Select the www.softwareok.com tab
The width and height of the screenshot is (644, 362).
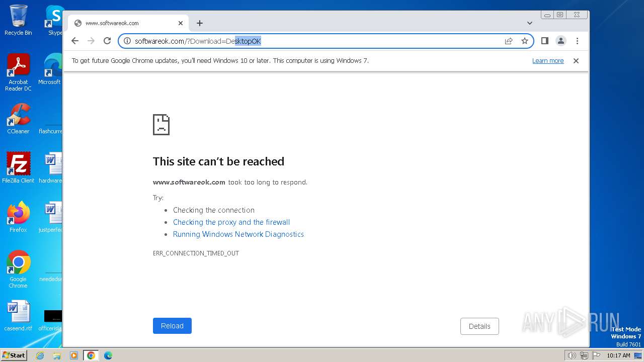click(x=128, y=23)
